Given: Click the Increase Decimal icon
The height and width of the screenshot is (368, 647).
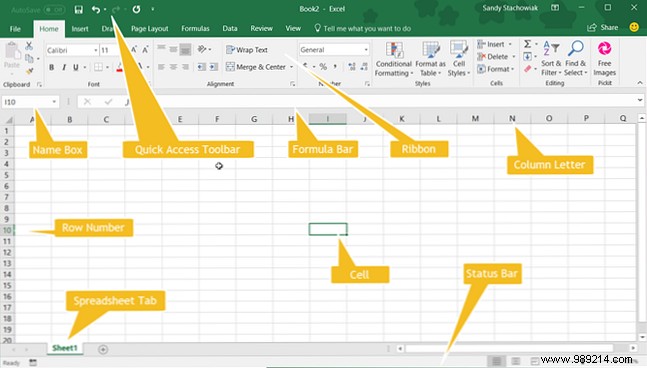Looking at the screenshot, I should click(x=352, y=67).
